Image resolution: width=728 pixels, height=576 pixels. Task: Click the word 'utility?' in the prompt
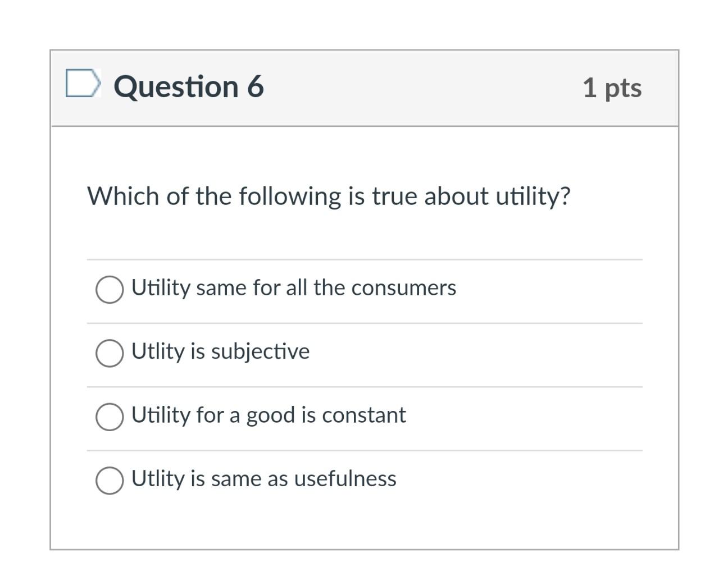533,196
